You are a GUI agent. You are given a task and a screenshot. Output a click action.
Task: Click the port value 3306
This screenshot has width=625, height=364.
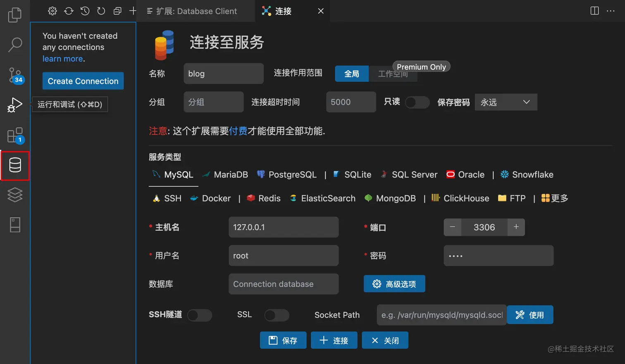[484, 227]
